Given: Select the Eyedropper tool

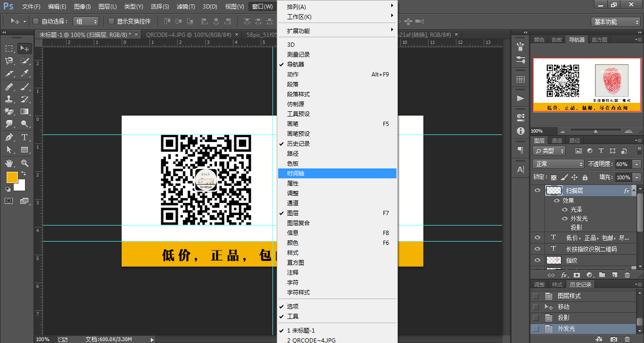Looking at the screenshot, I should point(25,74).
